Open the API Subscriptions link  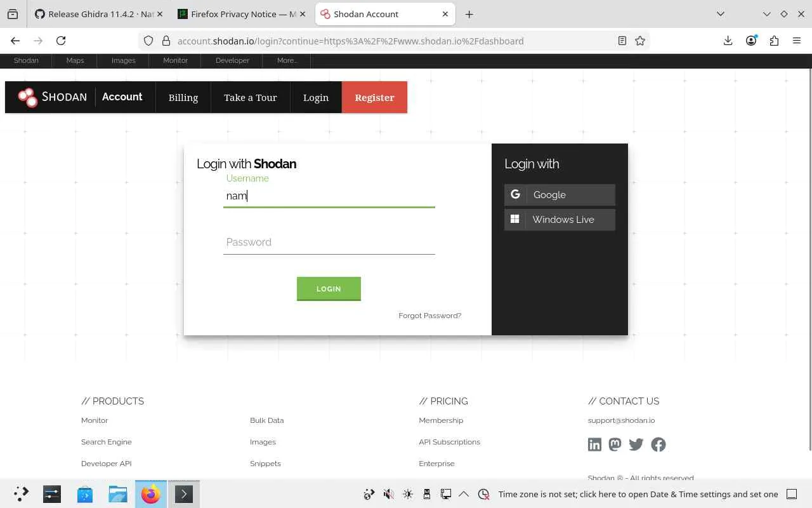[449, 442]
